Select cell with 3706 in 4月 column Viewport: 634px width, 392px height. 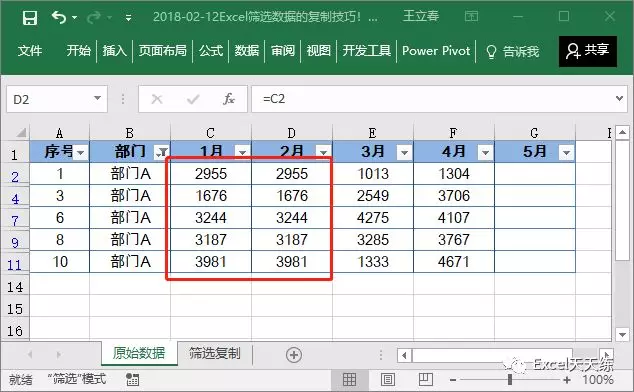pyautogui.click(x=454, y=196)
